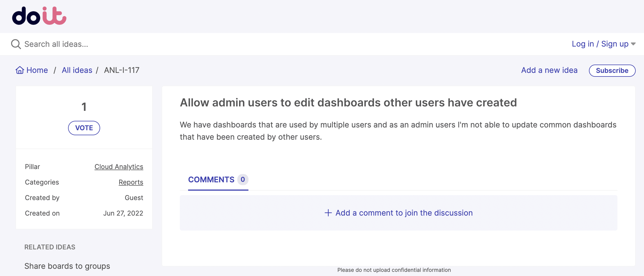Open related idea Share boards to groups
The image size is (644, 276).
[67, 266]
